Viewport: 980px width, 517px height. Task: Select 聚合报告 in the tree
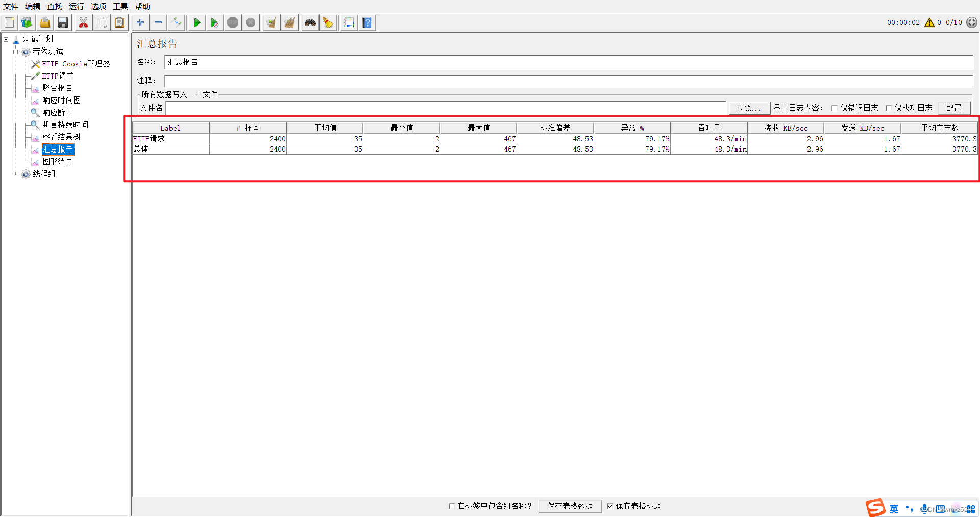57,88
